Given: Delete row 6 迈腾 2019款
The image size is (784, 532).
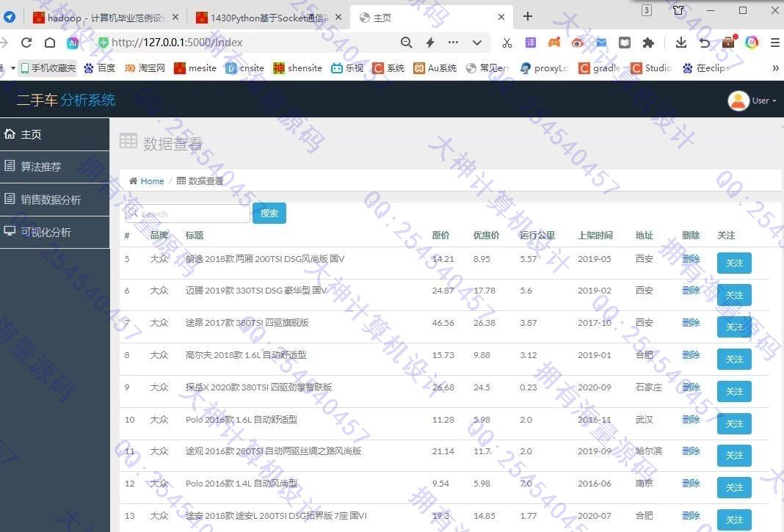Looking at the screenshot, I should (x=691, y=291).
